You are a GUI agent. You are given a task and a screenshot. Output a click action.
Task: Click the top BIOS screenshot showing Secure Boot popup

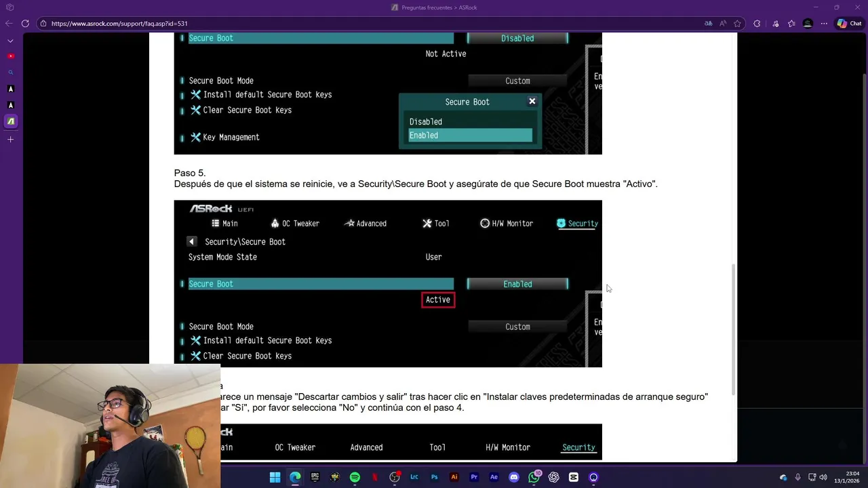[x=388, y=94]
